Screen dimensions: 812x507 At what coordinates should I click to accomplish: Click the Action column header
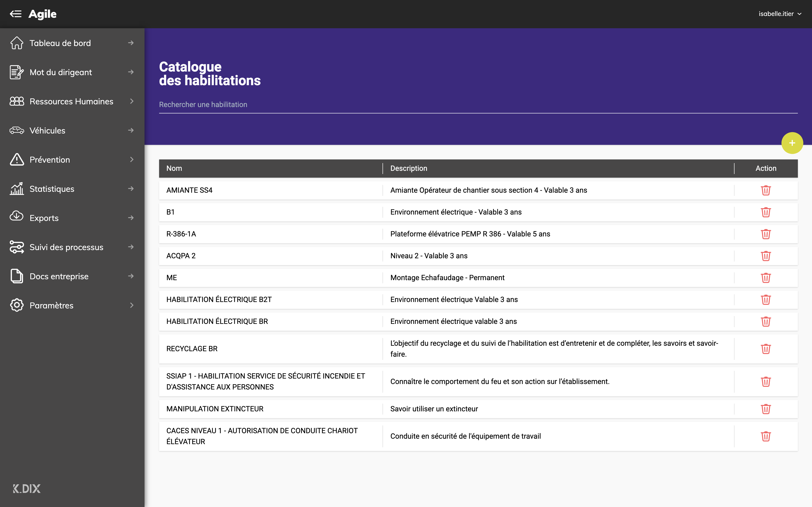766,168
